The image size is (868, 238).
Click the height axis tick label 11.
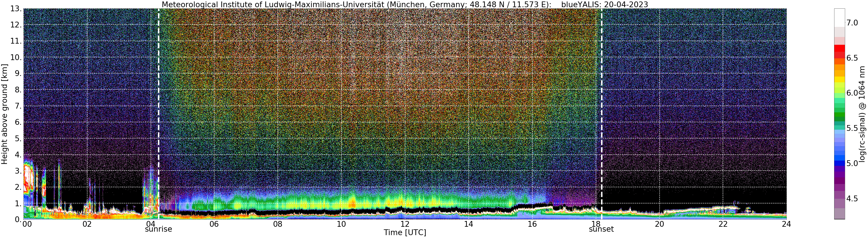(16, 41)
